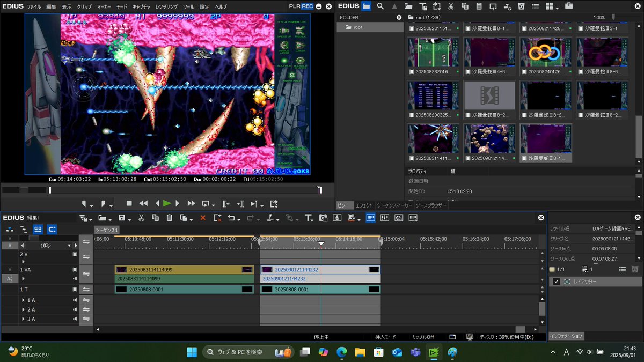Mute audio of the 1 VA track

click(x=75, y=279)
